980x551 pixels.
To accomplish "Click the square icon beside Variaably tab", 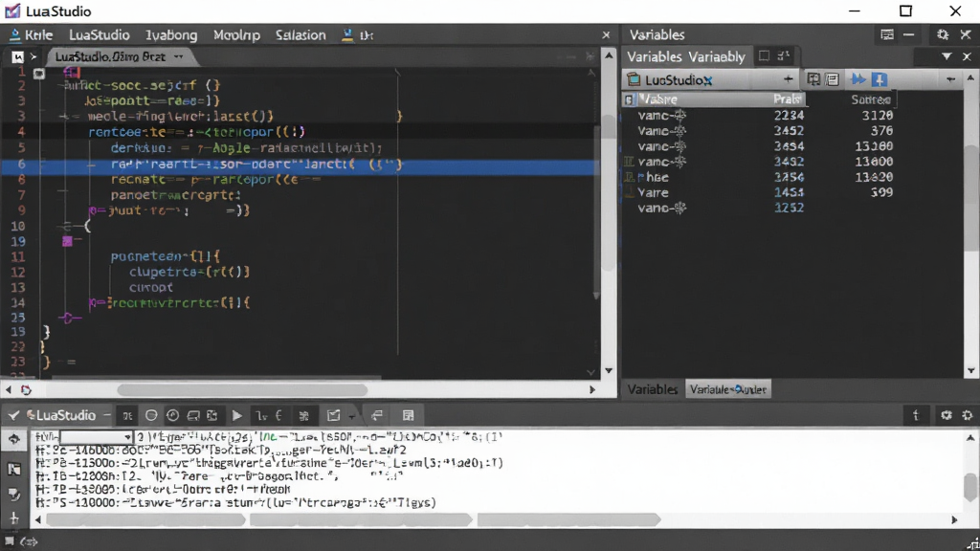I will [x=764, y=56].
